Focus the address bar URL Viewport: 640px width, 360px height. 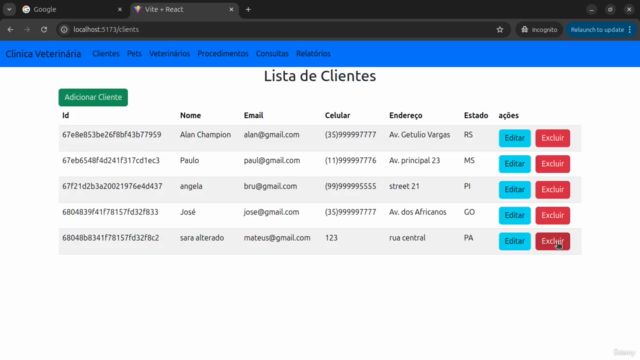tap(106, 29)
